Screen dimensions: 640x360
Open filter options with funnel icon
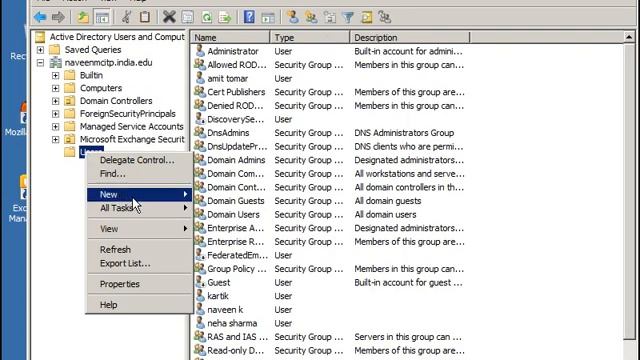[x=348, y=17]
